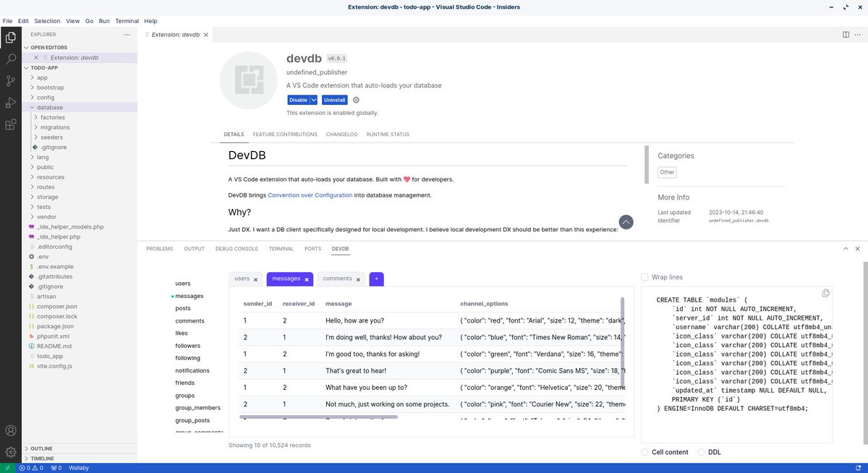Copy the CREATE TABLE SQL to clipboard
868x473 pixels.
click(x=825, y=293)
